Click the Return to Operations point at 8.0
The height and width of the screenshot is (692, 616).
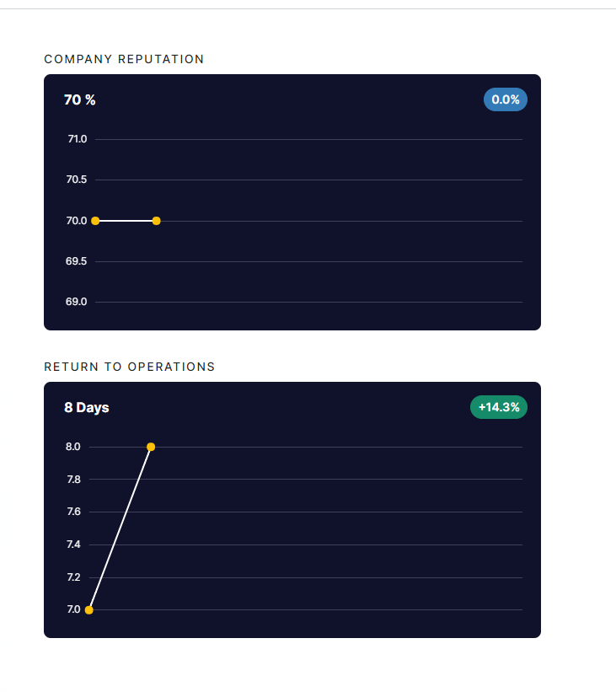[x=151, y=447]
